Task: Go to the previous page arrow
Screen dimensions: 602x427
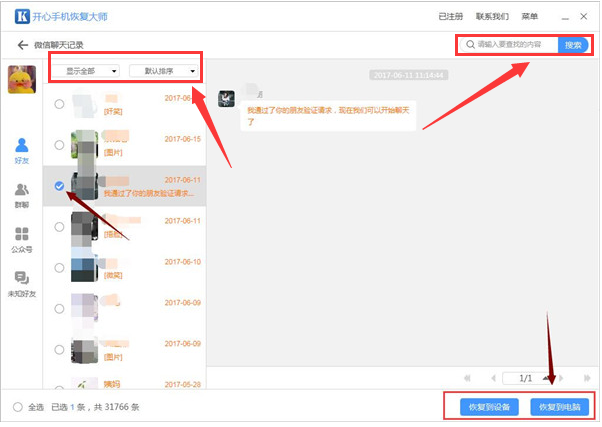Action: click(x=492, y=378)
